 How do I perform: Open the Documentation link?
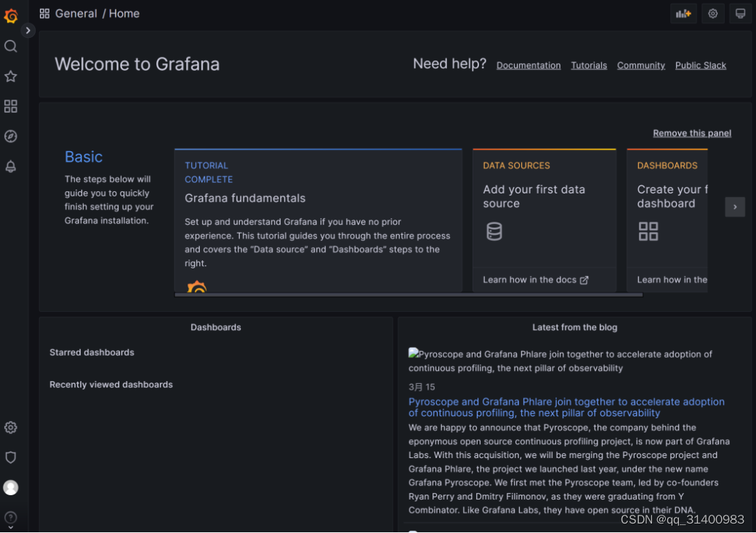click(528, 65)
